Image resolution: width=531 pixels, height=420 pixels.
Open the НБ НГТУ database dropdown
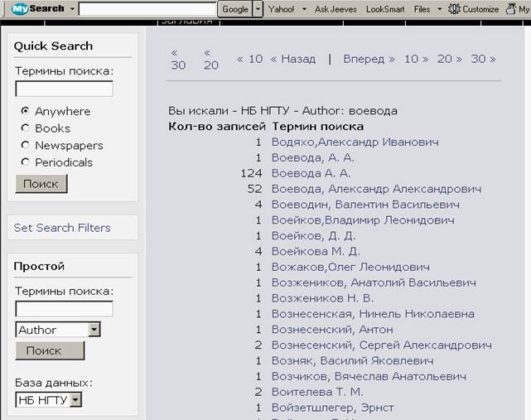[75, 400]
